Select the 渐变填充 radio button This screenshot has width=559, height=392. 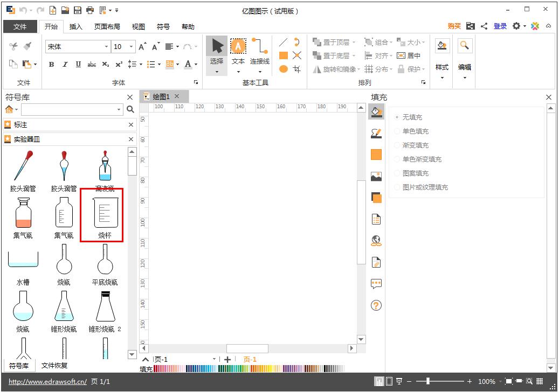pos(398,145)
